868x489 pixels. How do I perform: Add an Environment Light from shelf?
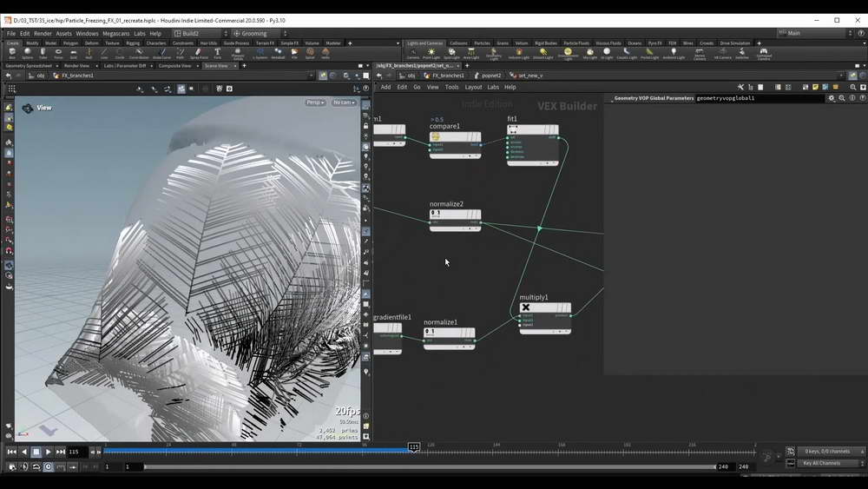tap(568, 53)
